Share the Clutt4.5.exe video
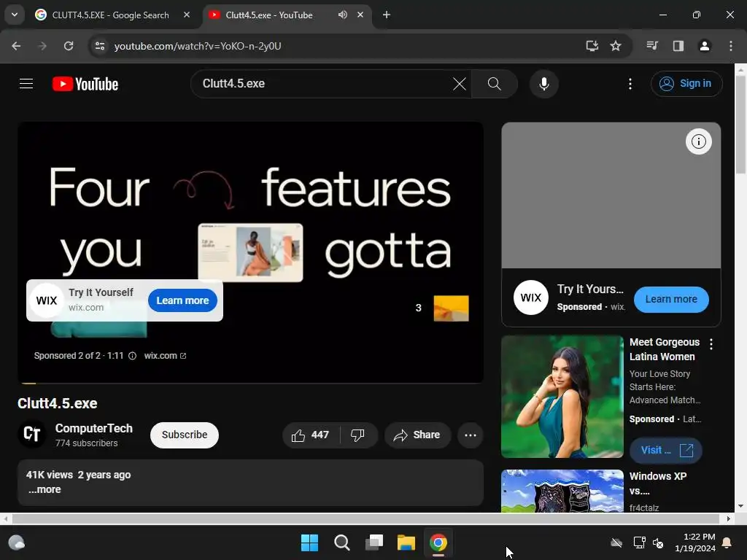Screen dimensions: 747x560 417,435
